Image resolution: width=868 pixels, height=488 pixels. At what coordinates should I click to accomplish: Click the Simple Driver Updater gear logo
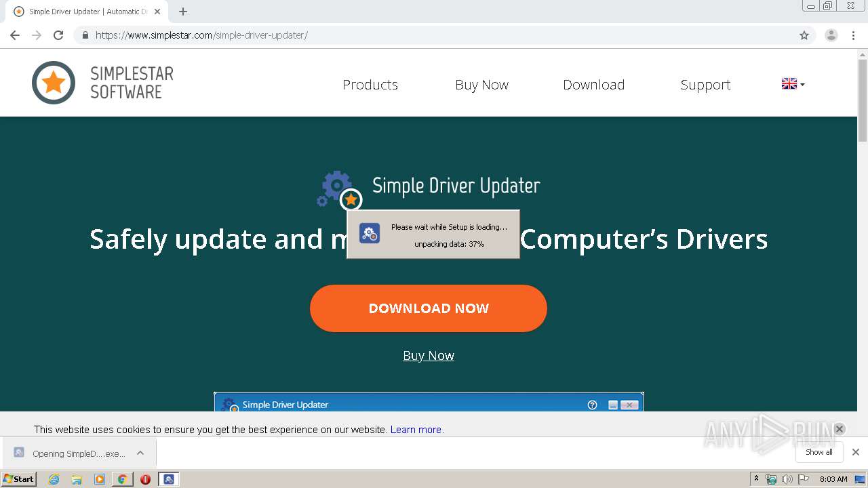coord(339,190)
